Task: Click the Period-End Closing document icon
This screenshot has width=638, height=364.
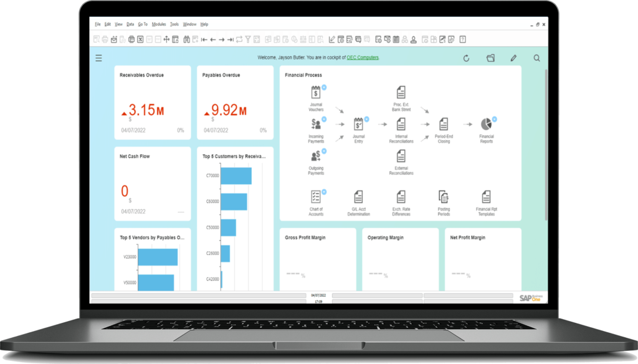Action: (x=443, y=124)
